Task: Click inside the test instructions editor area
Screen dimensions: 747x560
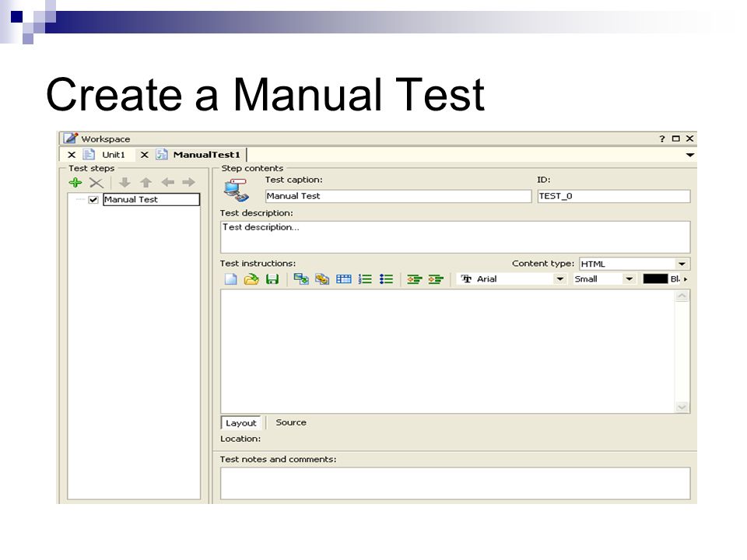Action: click(448, 351)
